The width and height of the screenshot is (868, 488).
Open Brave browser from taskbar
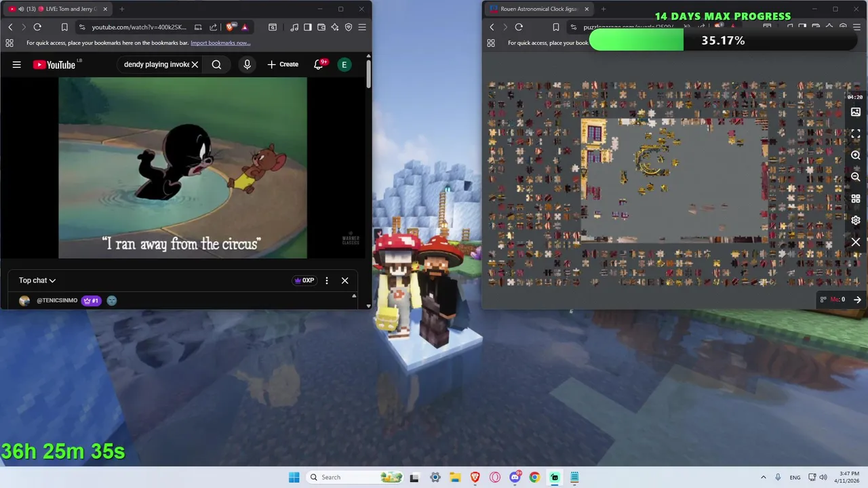475,477
